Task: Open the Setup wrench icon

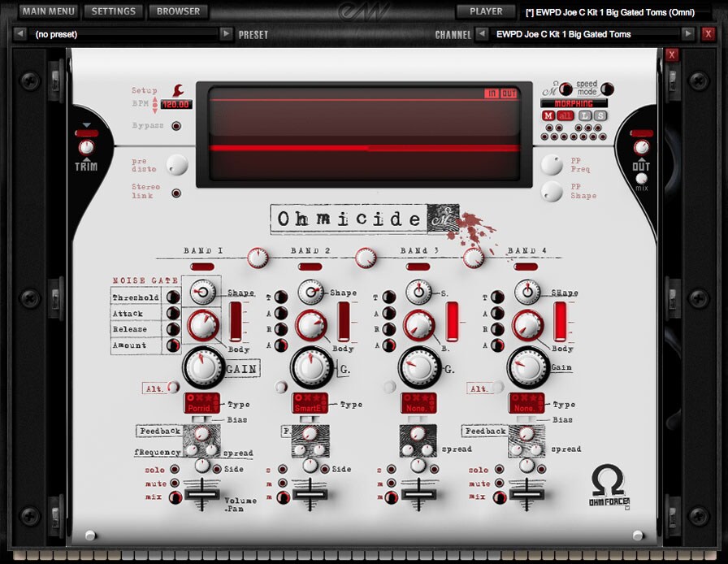Action: coord(178,89)
